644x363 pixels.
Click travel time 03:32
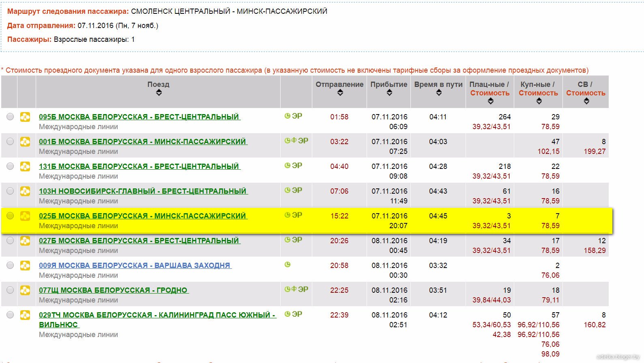pos(438,266)
